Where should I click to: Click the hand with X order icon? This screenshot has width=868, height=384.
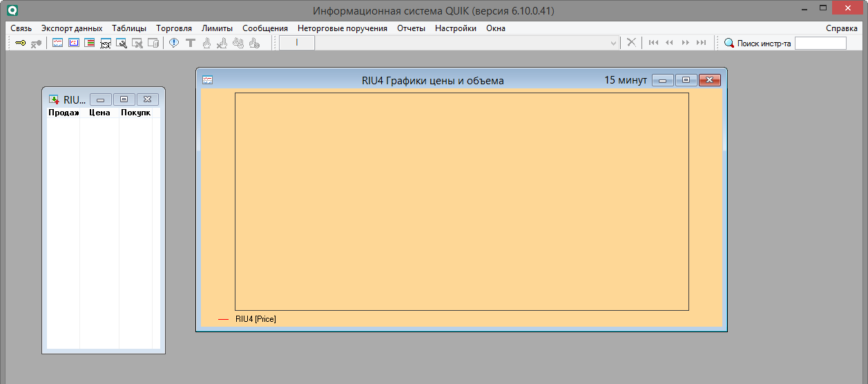point(222,43)
